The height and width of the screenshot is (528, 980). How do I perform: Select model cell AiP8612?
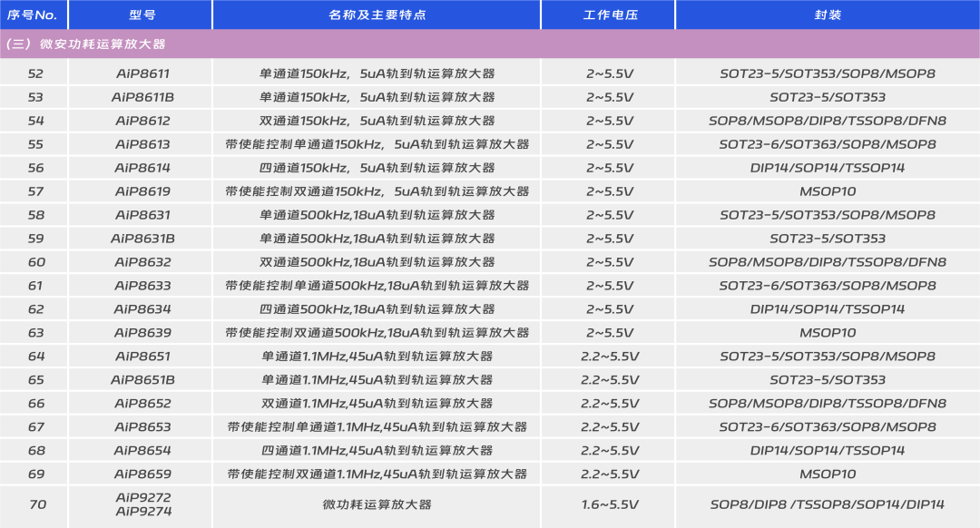point(142,121)
